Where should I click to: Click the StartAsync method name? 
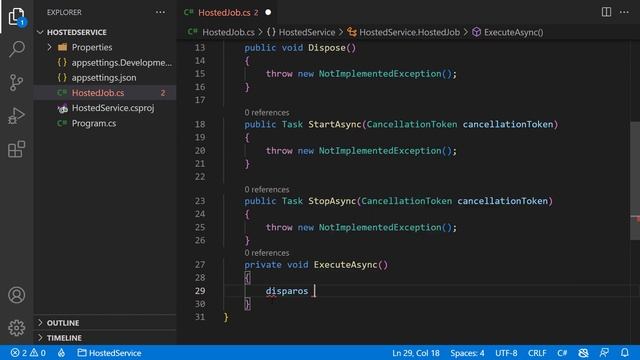[x=335, y=124]
